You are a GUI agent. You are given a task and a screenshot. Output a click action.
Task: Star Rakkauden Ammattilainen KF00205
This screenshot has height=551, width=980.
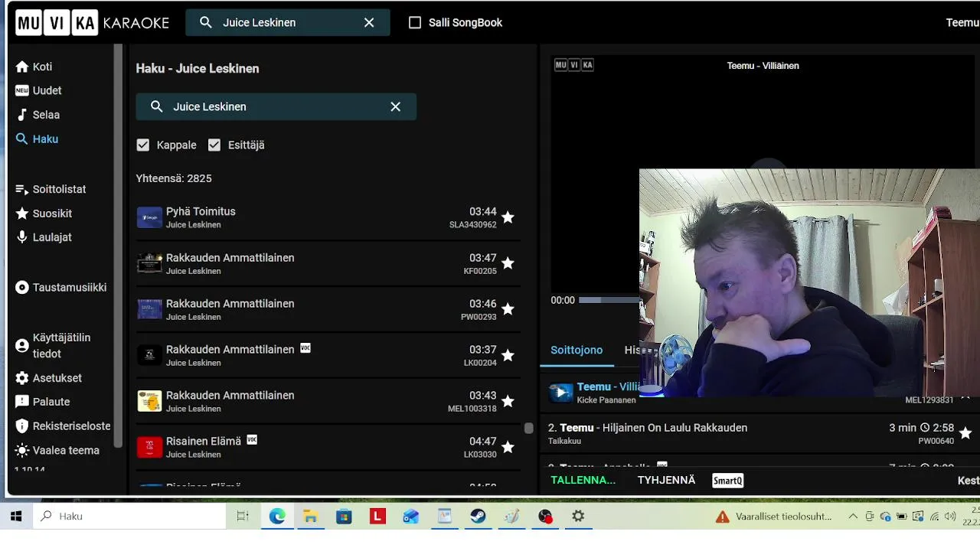508,263
